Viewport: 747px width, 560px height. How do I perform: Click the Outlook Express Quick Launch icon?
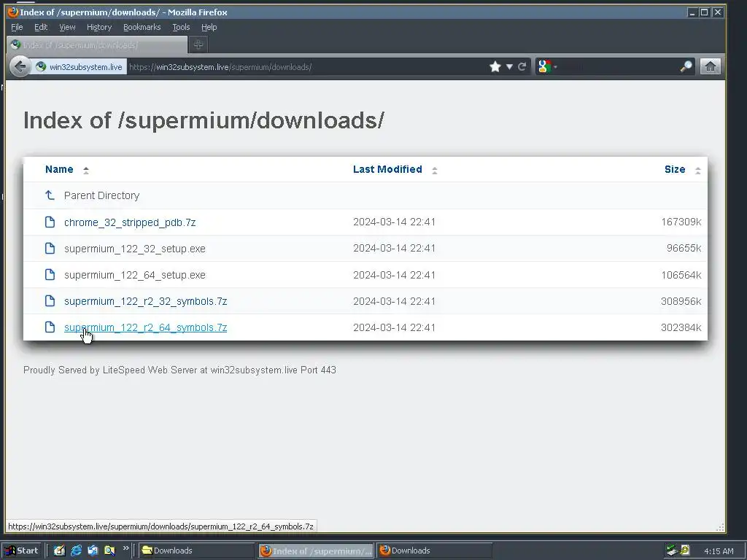[93, 551]
